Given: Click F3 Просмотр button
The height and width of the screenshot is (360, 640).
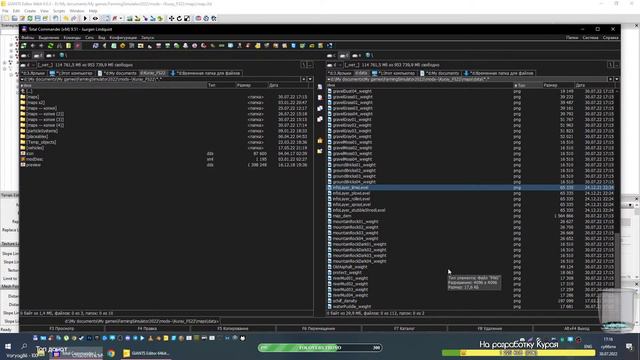Looking at the screenshot, I should (x=62, y=328).
